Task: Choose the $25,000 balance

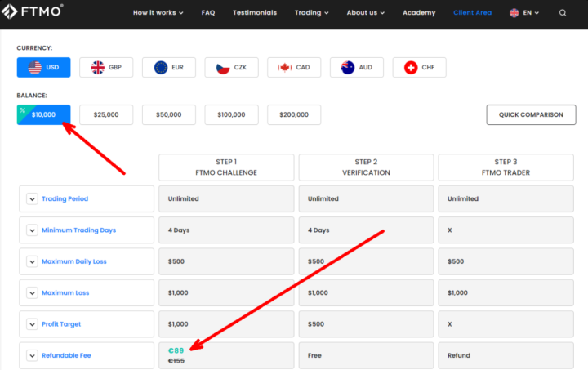Action: (106, 114)
